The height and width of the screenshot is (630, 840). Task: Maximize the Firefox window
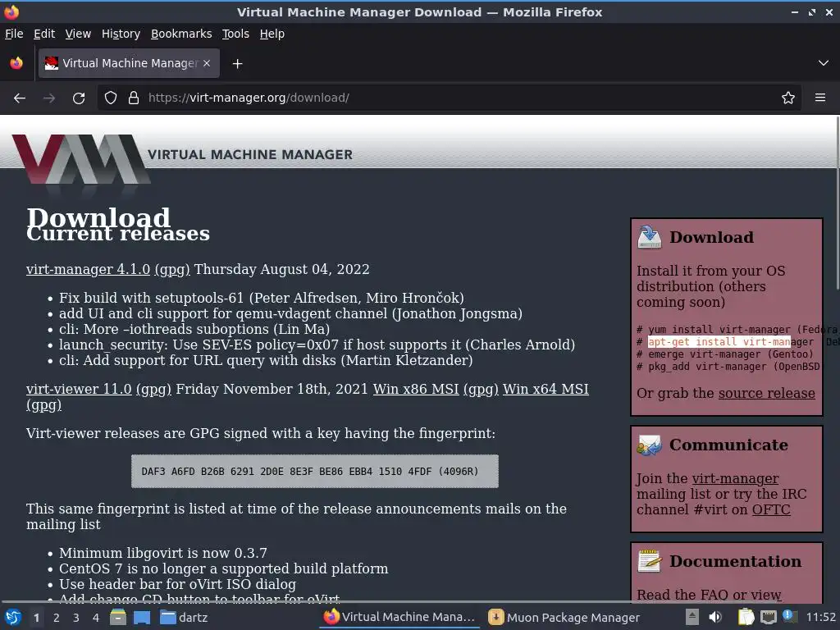(x=812, y=11)
